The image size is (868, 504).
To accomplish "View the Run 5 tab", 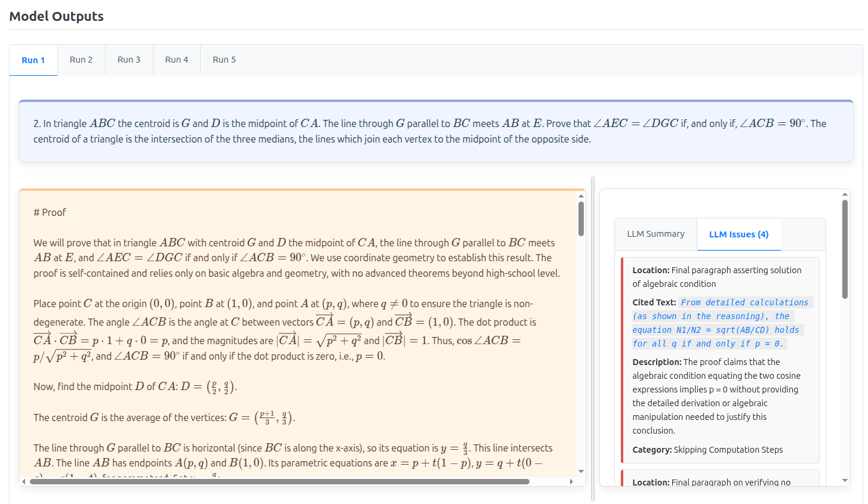I will click(x=224, y=60).
